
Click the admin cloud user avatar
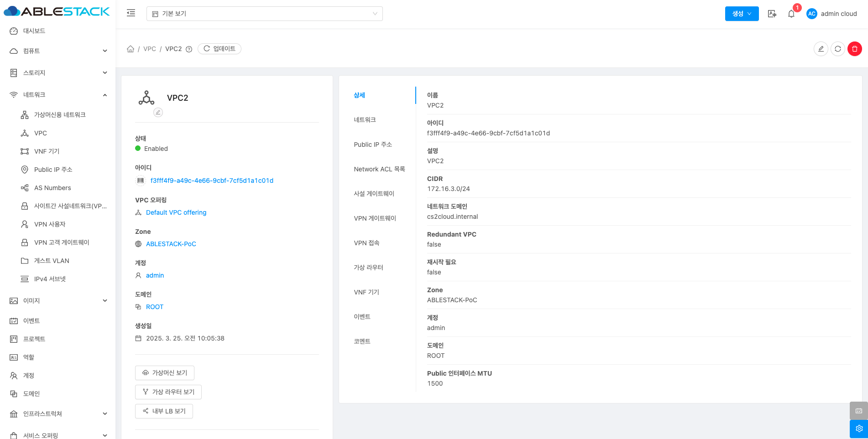[811, 14]
